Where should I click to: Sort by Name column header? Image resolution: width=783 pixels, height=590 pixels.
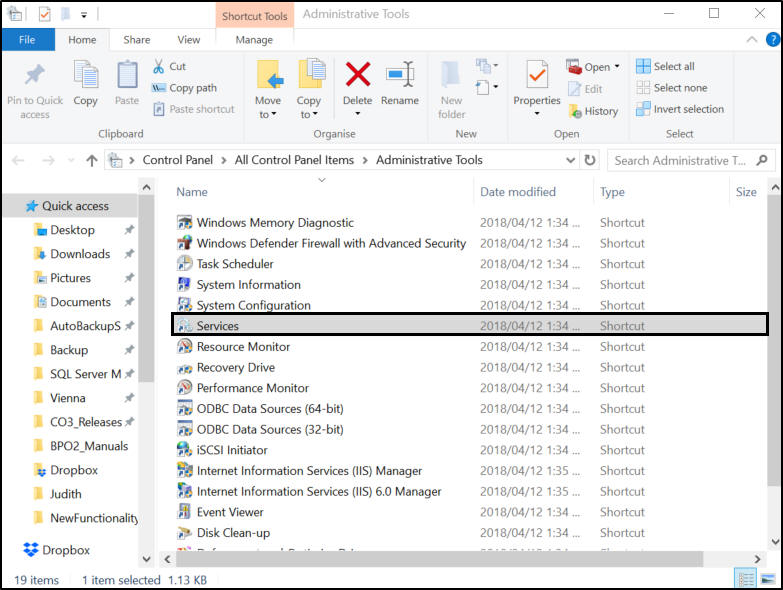[x=192, y=192]
